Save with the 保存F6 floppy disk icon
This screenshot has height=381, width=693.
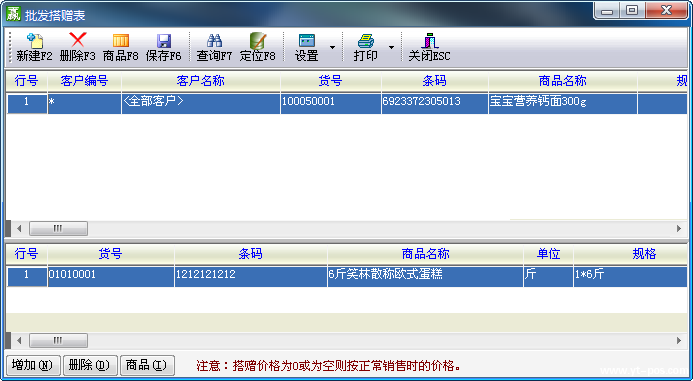pos(164,41)
